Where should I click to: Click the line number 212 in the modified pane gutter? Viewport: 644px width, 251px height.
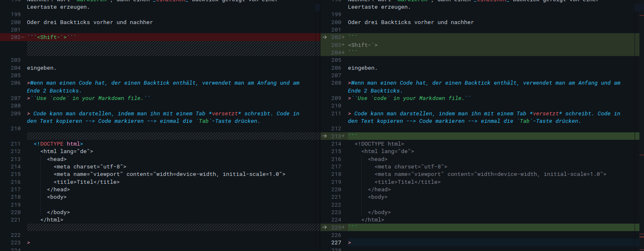337,129
